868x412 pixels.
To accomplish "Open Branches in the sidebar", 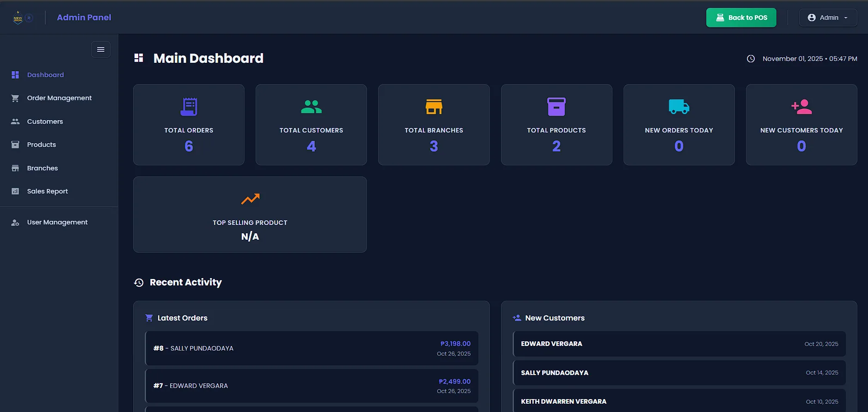I will coord(59,168).
